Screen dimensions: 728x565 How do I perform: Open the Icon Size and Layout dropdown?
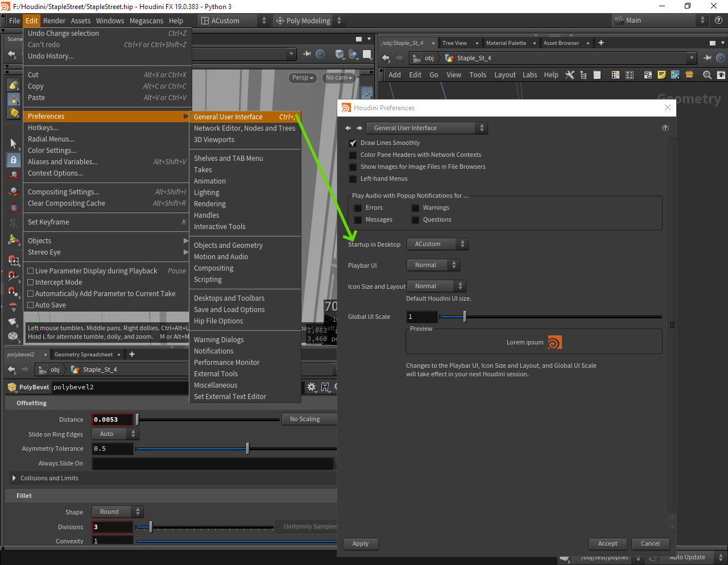436,286
